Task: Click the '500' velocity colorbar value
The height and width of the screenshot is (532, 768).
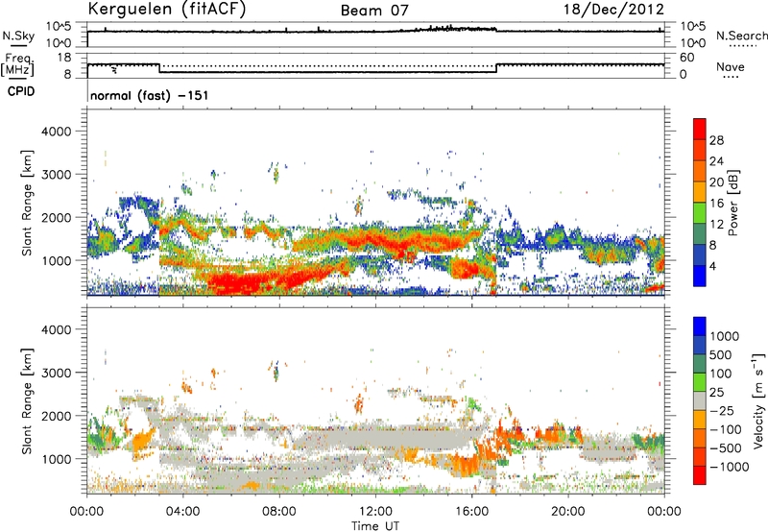Action: pyautogui.click(x=721, y=354)
